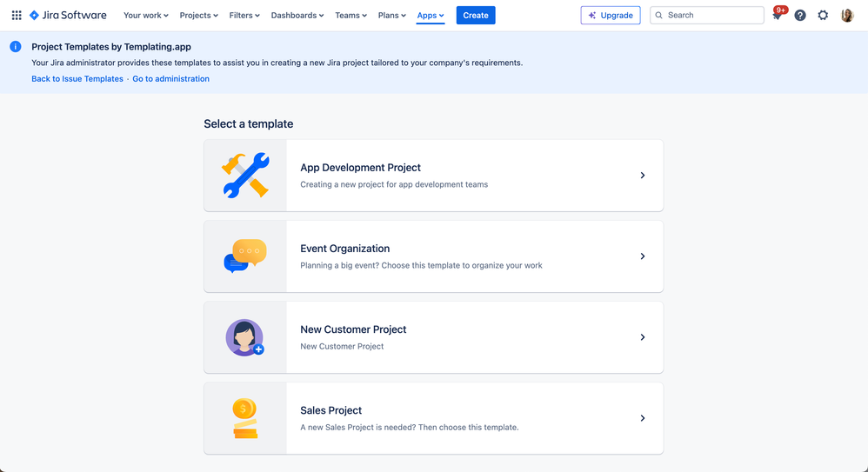Click the 'Select a template' heading
868x472 pixels.
coord(249,124)
